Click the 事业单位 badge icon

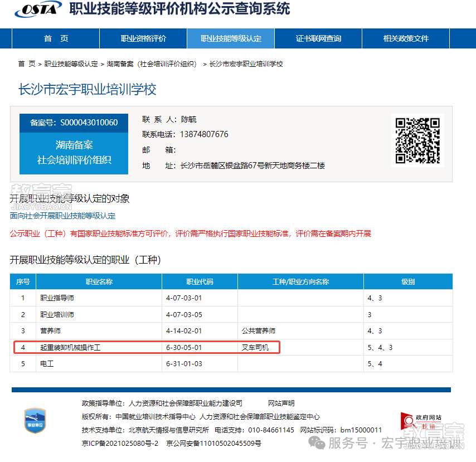click(x=35, y=421)
